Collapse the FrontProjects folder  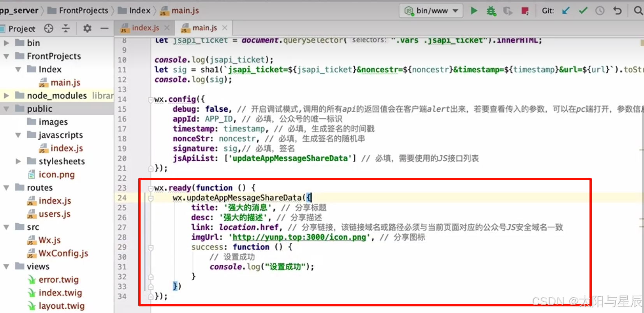6,56
